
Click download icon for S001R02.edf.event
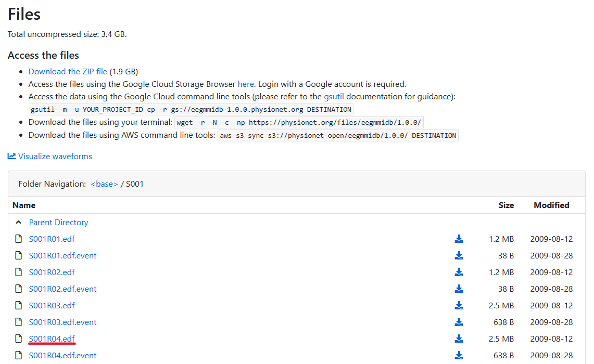459,289
